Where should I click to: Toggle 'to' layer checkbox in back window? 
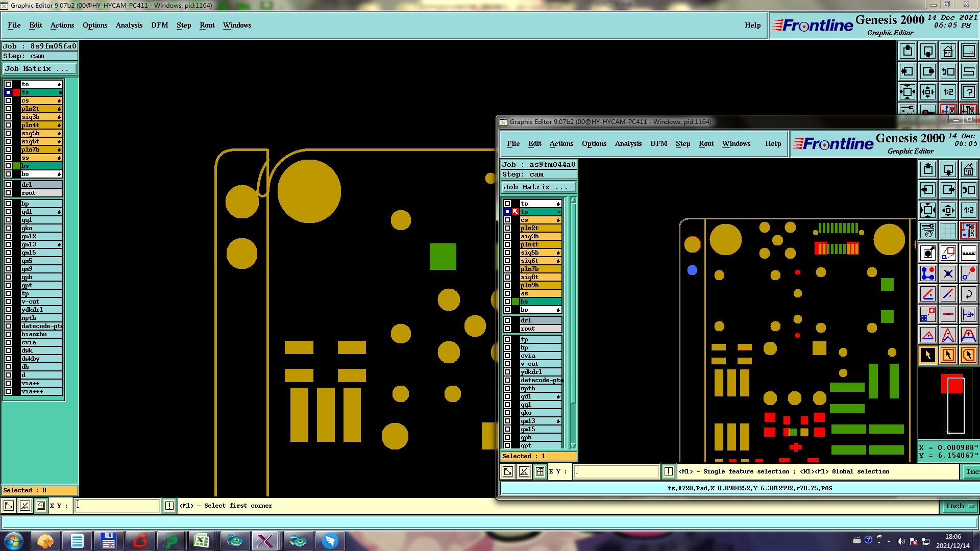(8, 84)
